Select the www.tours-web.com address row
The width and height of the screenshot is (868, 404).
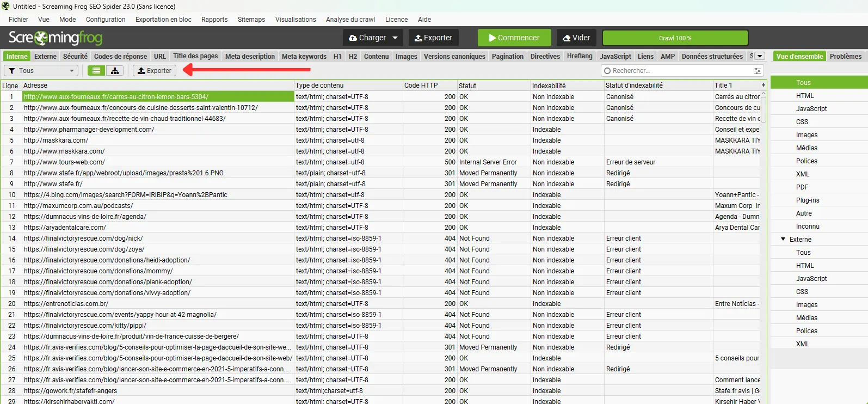click(158, 162)
